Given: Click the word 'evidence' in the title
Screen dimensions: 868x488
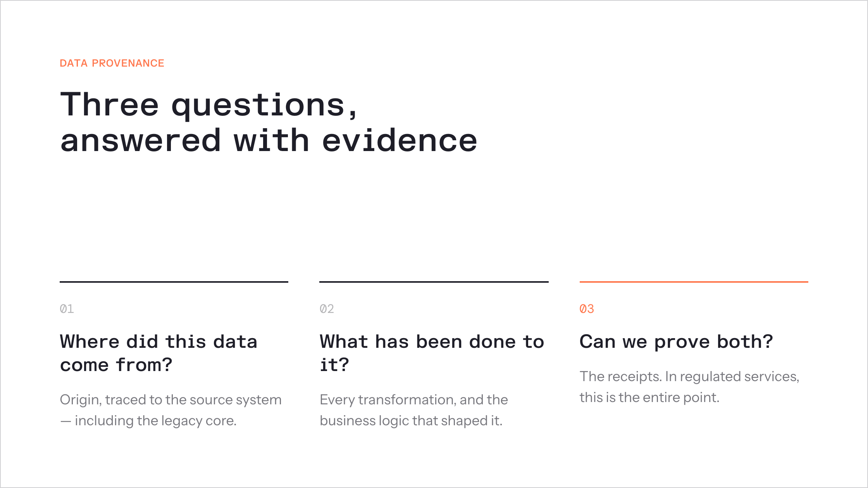Looking at the screenshot, I should point(400,140).
